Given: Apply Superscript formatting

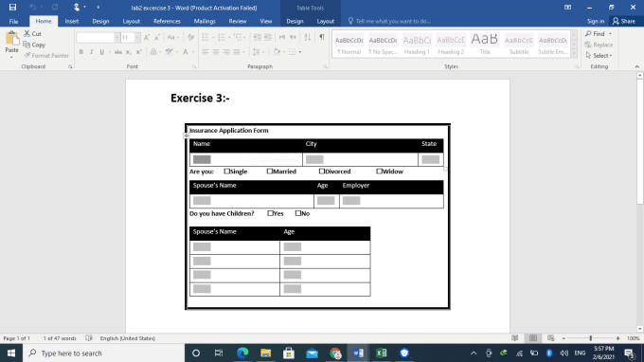Looking at the screenshot, I should pyautogui.click(x=139, y=52).
